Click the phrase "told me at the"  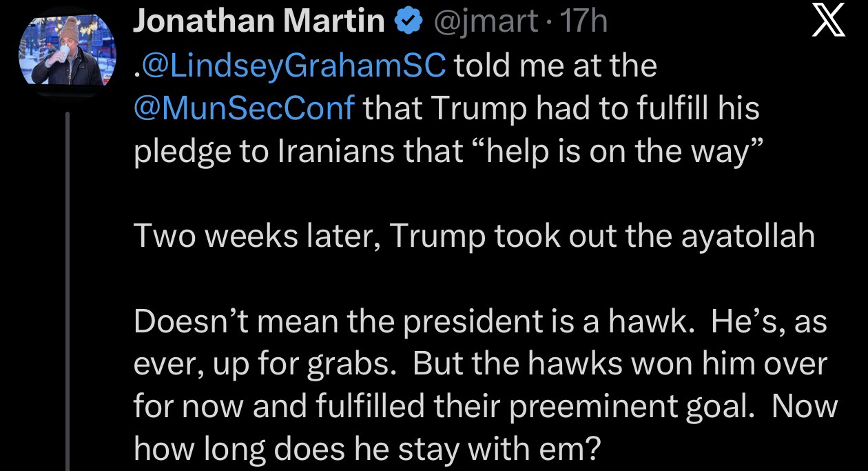556,66
